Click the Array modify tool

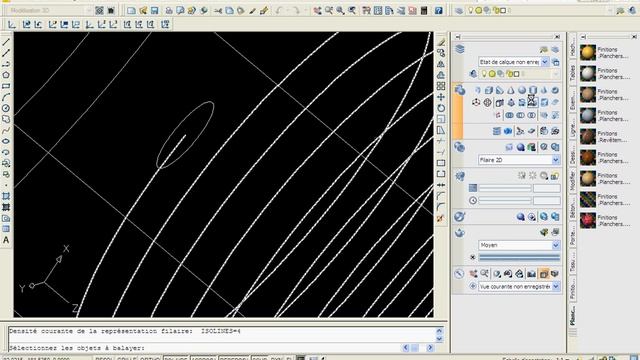(441, 86)
